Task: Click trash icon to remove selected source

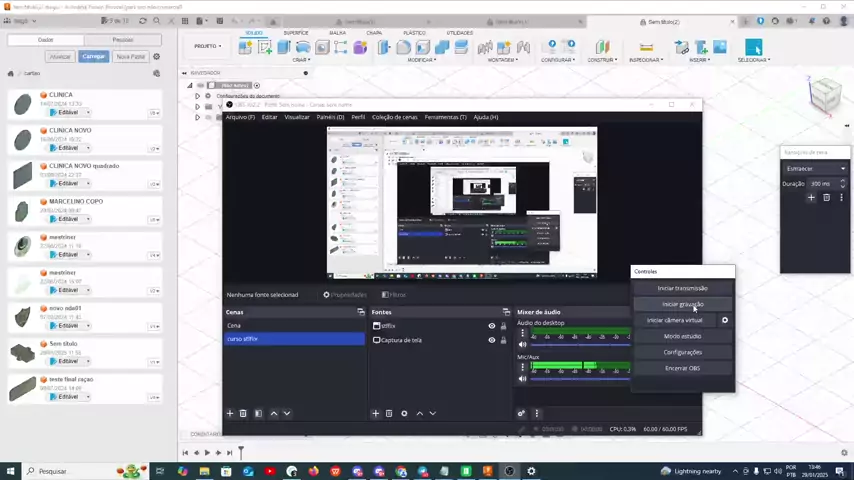Action: 389,413
